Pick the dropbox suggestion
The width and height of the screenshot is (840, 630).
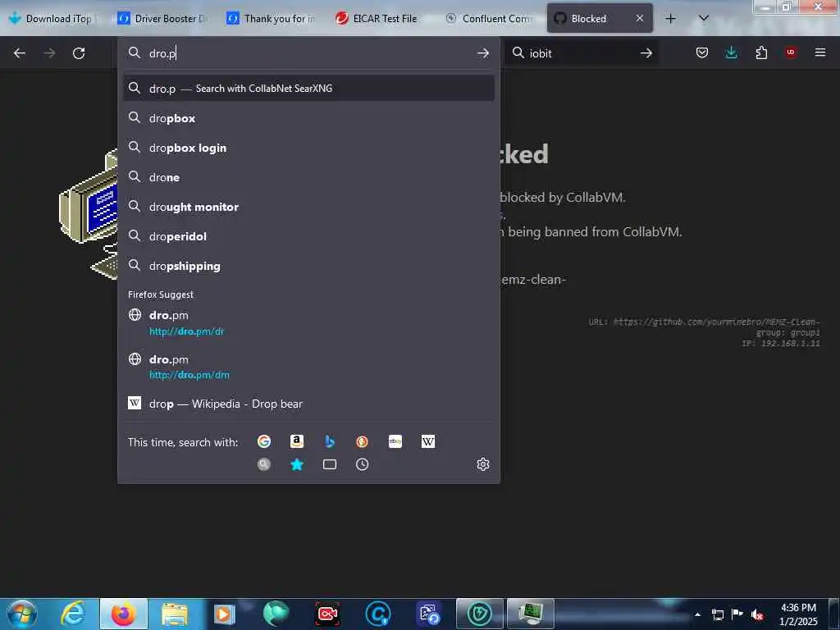point(309,118)
